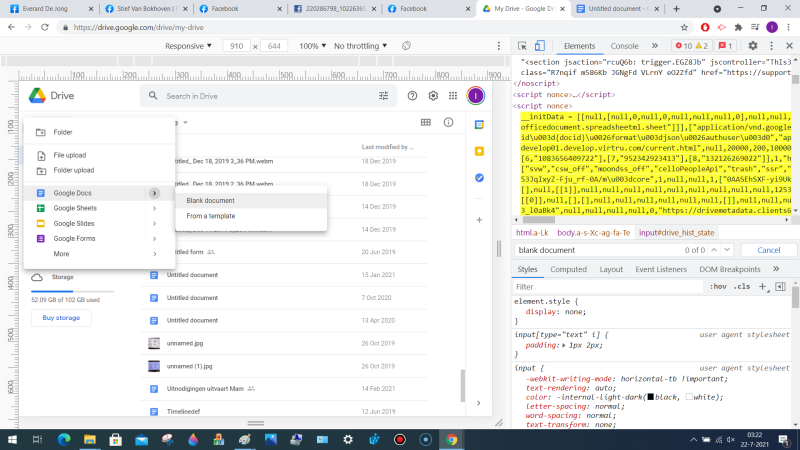Screen dimensions: 800x450
Task: Toggle the :hov element state panel
Action: pos(717,286)
